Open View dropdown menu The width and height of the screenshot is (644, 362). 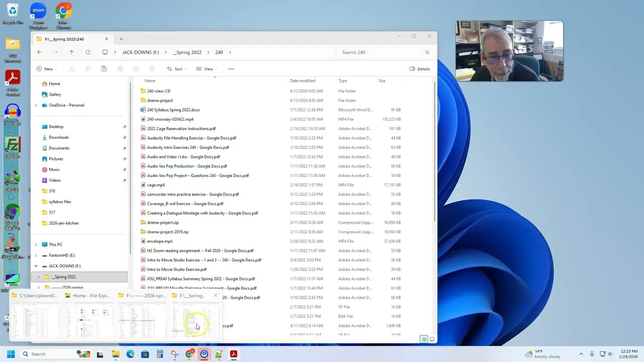206,69
